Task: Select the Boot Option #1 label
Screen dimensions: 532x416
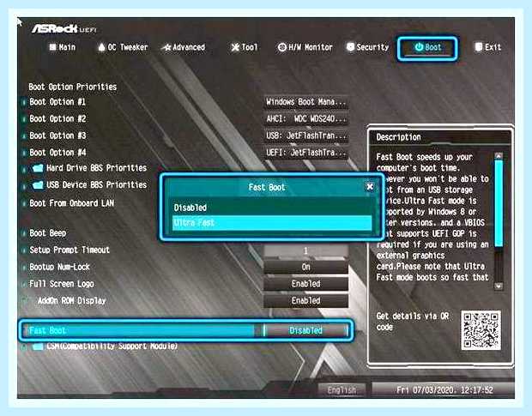Action: 57,102
